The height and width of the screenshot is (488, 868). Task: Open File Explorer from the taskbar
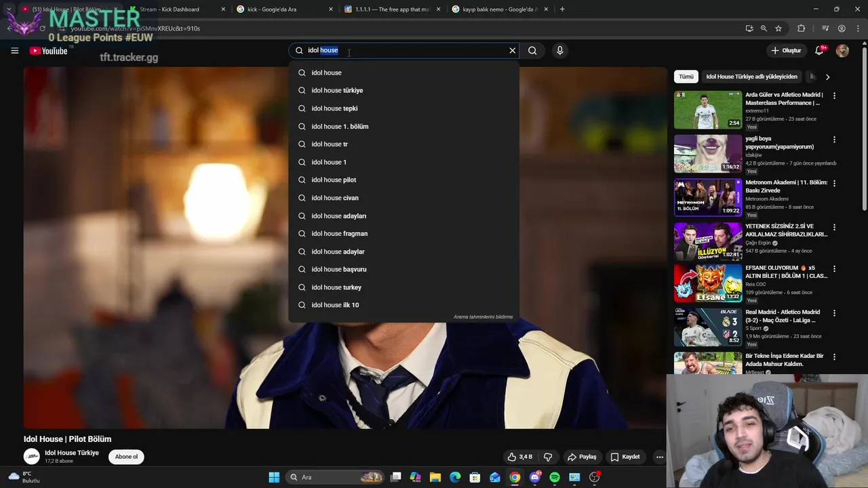(x=435, y=477)
